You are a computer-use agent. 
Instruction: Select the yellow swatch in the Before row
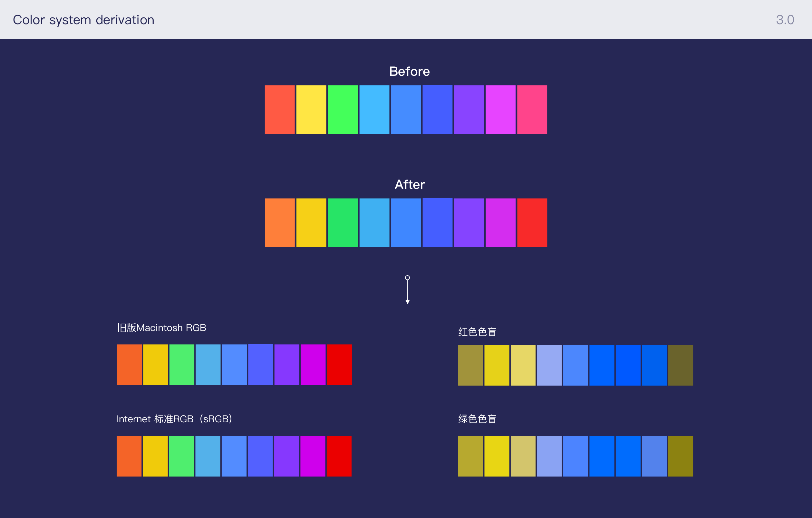(311, 110)
